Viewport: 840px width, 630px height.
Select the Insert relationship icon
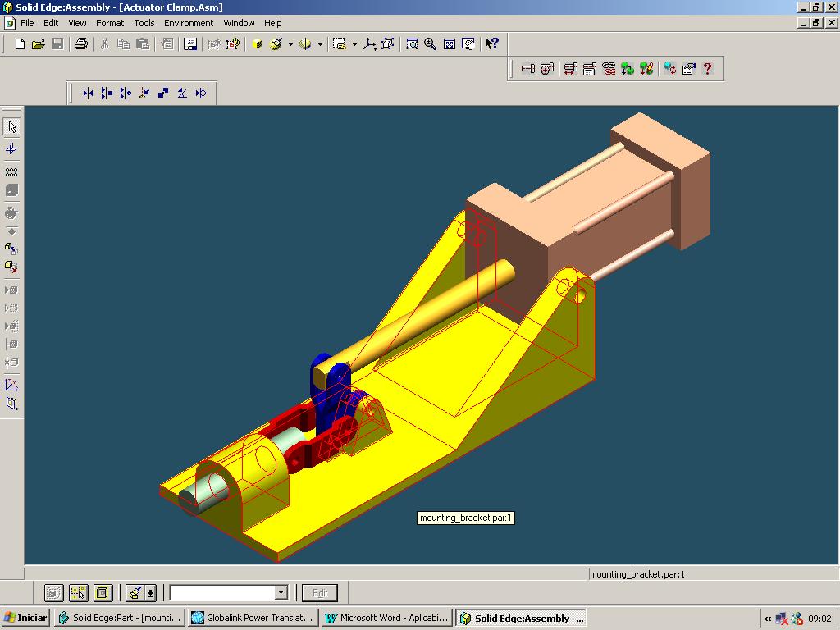pyautogui.click(x=144, y=94)
